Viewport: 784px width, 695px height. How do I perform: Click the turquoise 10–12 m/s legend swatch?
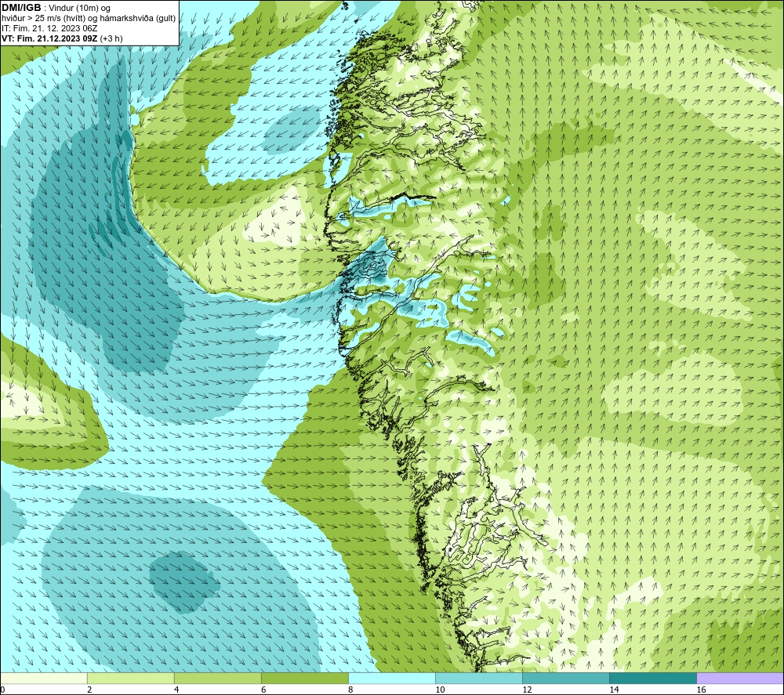click(479, 679)
